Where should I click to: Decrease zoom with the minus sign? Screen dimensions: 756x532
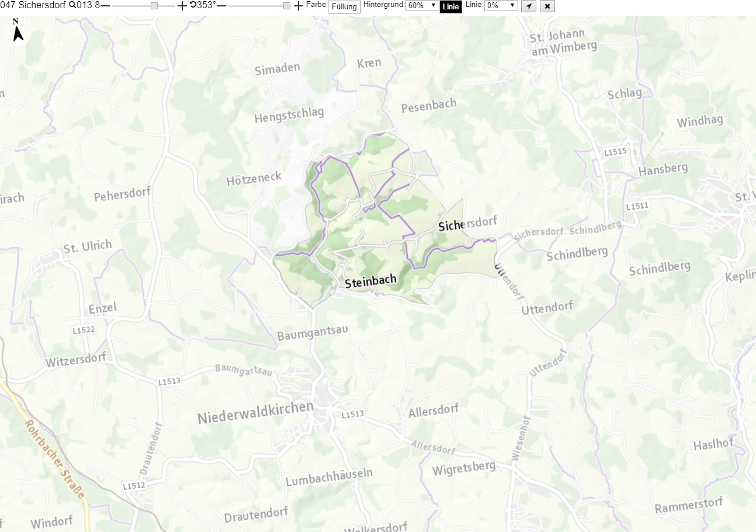(x=105, y=6)
